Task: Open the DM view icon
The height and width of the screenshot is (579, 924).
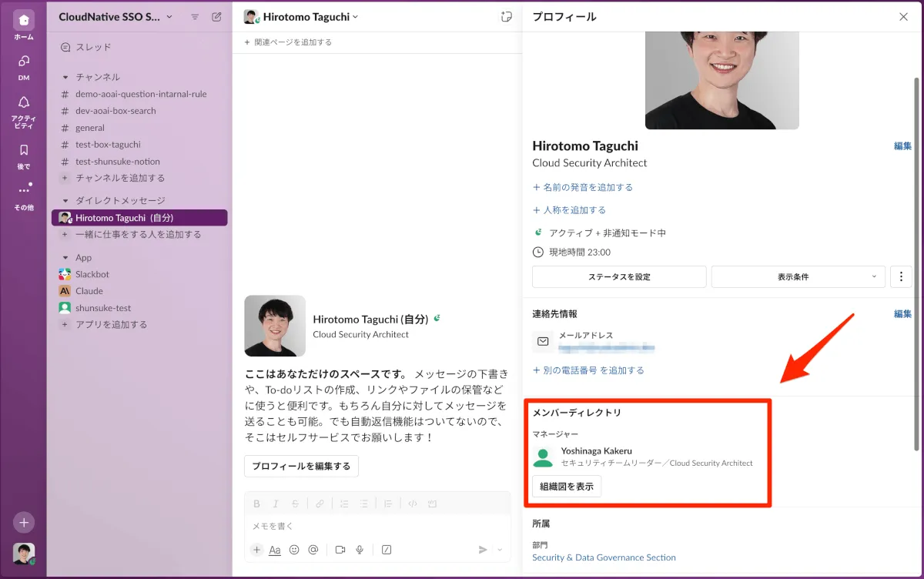Action: click(24, 62)
